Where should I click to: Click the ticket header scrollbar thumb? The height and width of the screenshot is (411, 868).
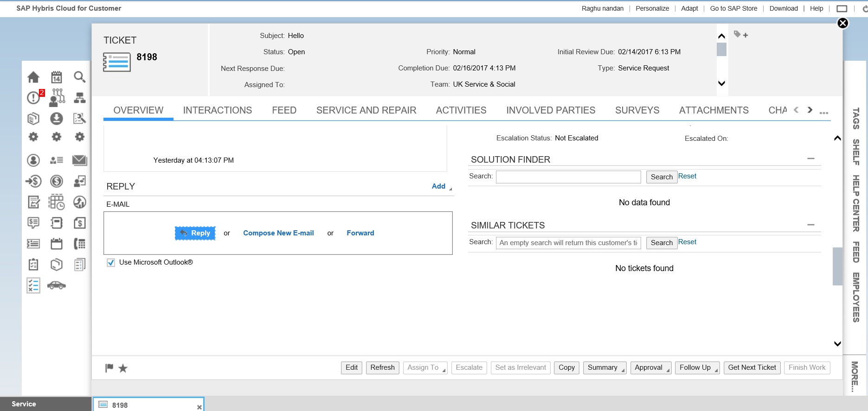coord(721,49)
